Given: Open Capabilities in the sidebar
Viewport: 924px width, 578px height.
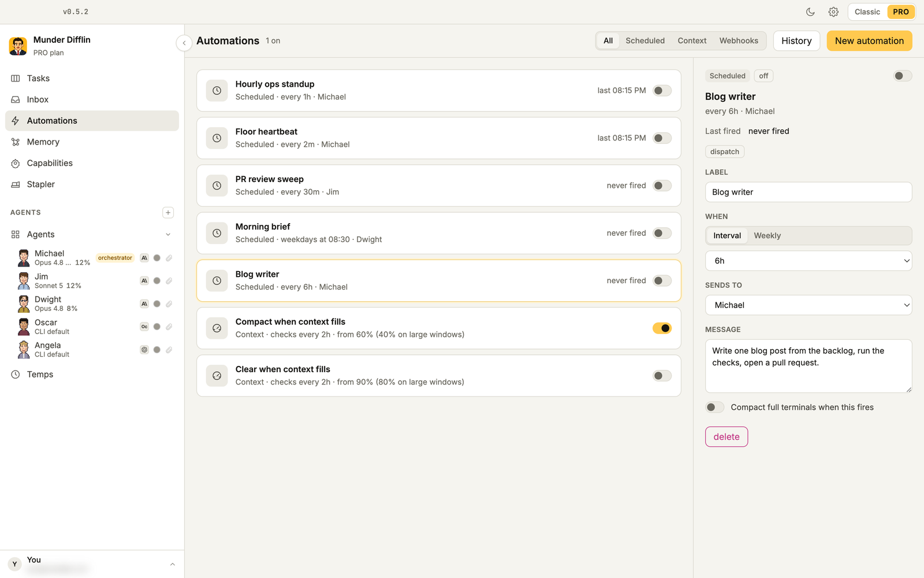Looking at the screenshot, I should [92, 163].
